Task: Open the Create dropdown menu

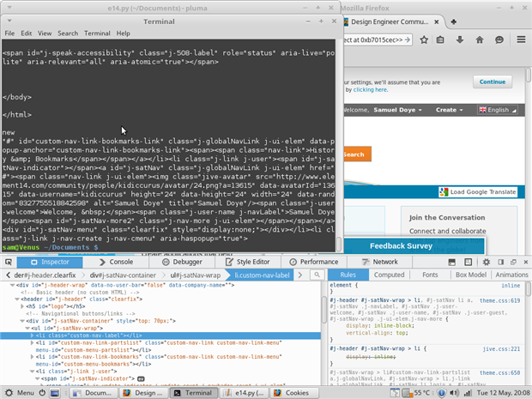Action: click(x=449, y=110)
